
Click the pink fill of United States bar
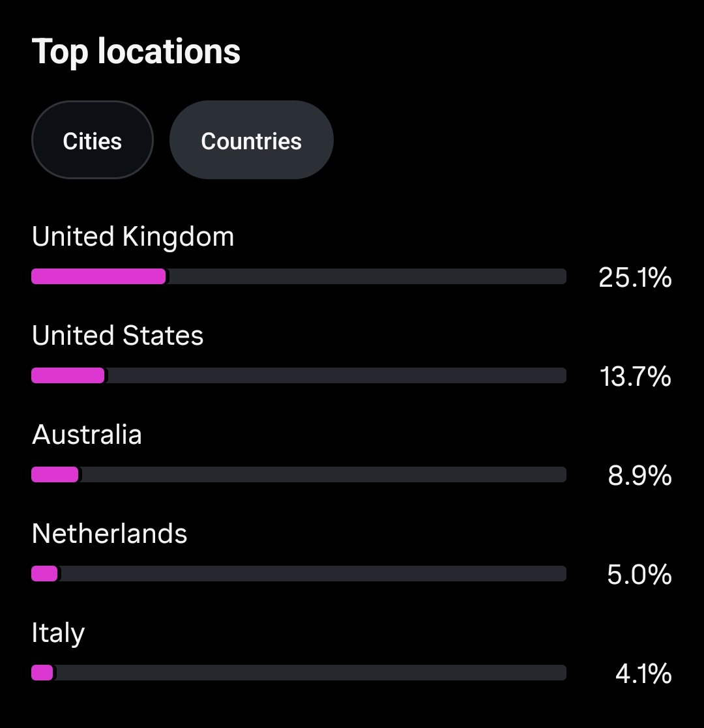click(68, 375)
